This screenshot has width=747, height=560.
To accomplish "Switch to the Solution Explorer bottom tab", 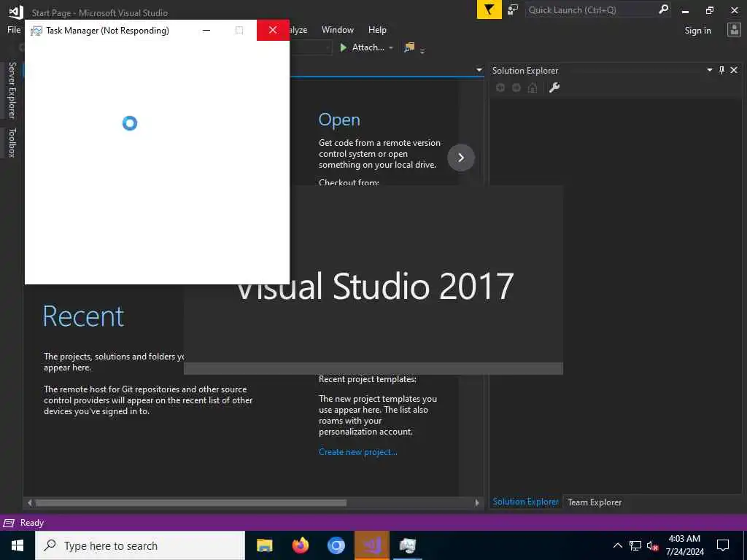I will coord(525,502).
